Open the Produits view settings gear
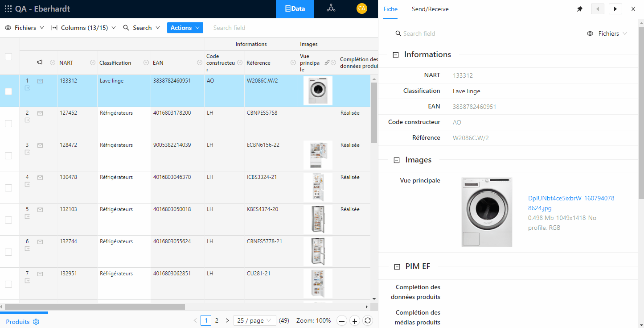The width and height of the screenshot is (644, 328). click(x=37, y=321)
